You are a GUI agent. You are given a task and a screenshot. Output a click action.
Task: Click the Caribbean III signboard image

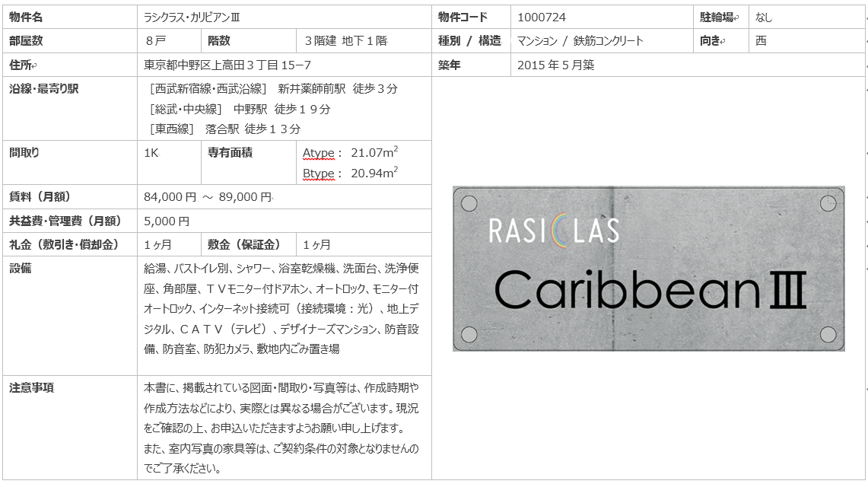pos(648,268)
